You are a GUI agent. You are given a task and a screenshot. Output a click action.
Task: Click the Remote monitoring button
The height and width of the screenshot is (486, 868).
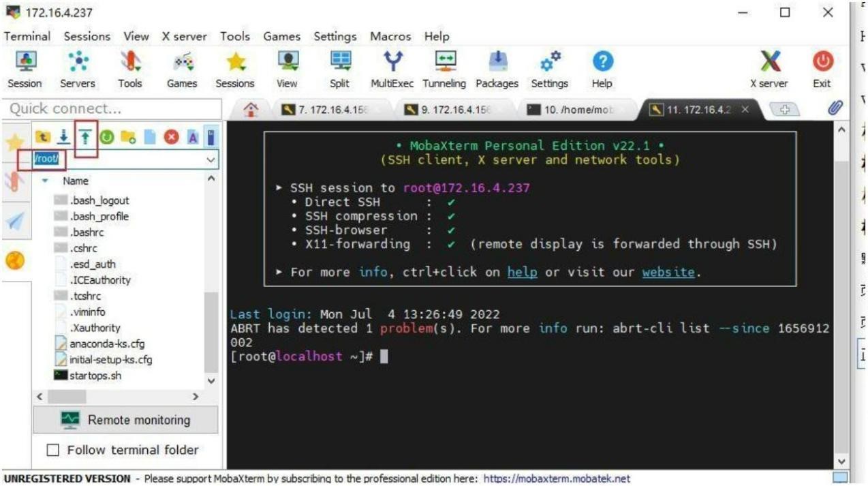pyautogui.click(x=125, y=420)
